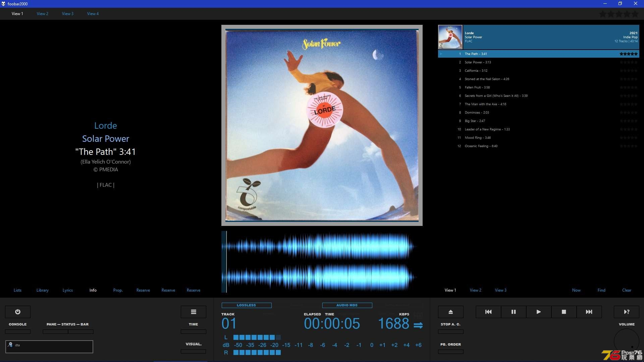644x362 pixels.
Task: Select track The Path - 3:41
Action: point(539,54)
